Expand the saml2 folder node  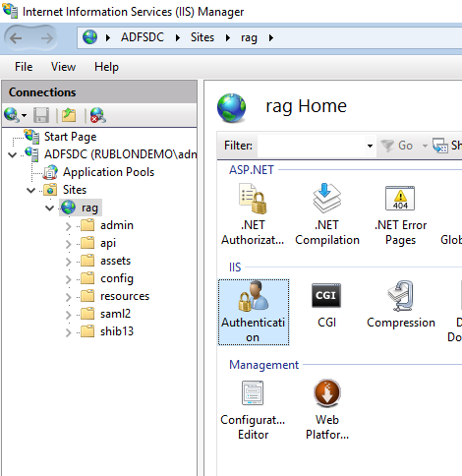click(x=68, y=315)
